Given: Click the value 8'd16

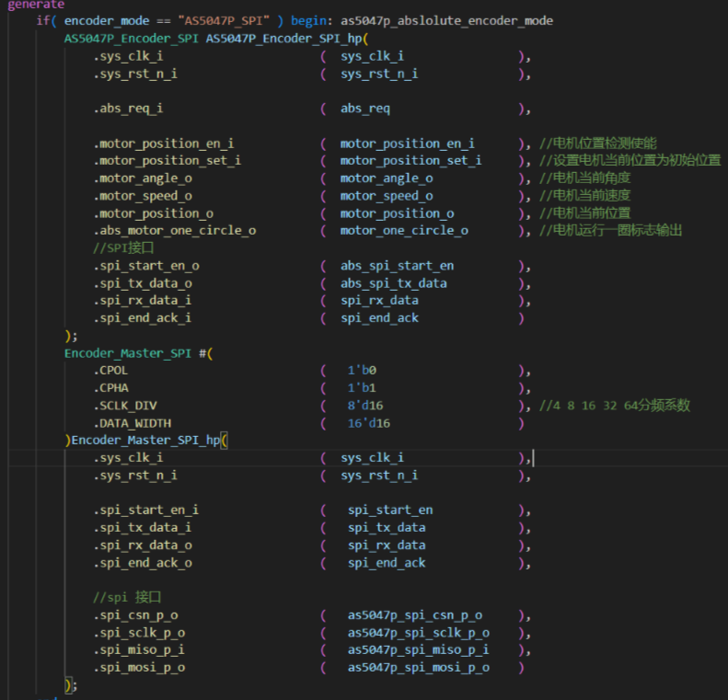Looking at the screenshot, I should 365,406.
